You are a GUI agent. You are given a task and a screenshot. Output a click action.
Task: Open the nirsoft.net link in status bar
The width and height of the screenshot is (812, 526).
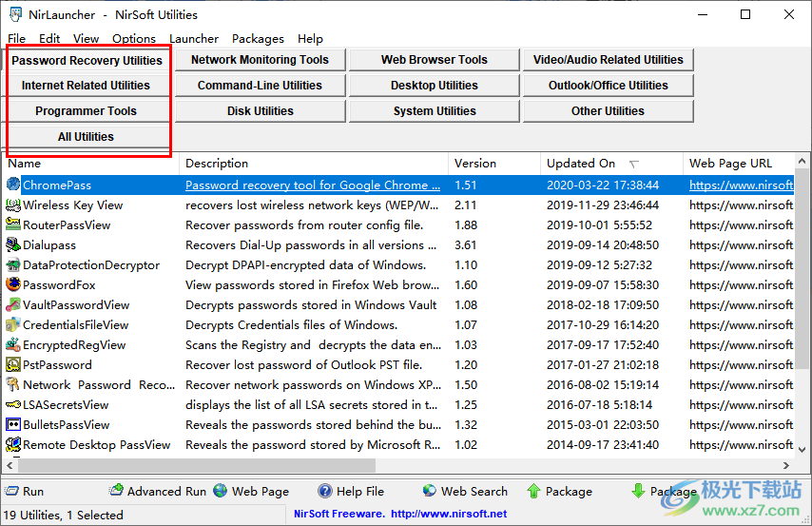[x=449, y=514]
